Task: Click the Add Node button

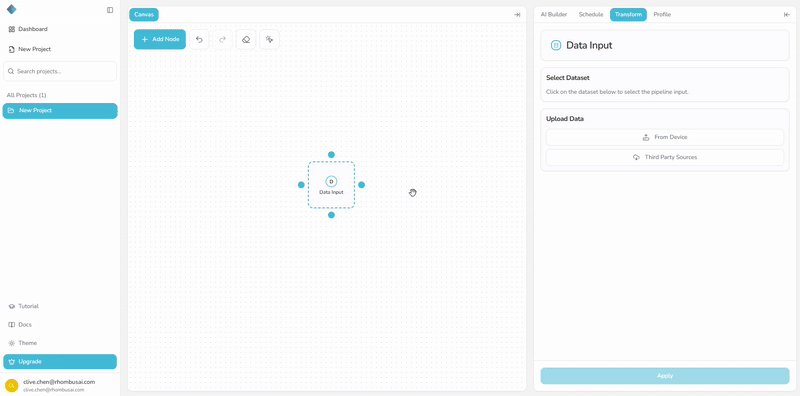Action: (160, 39)
